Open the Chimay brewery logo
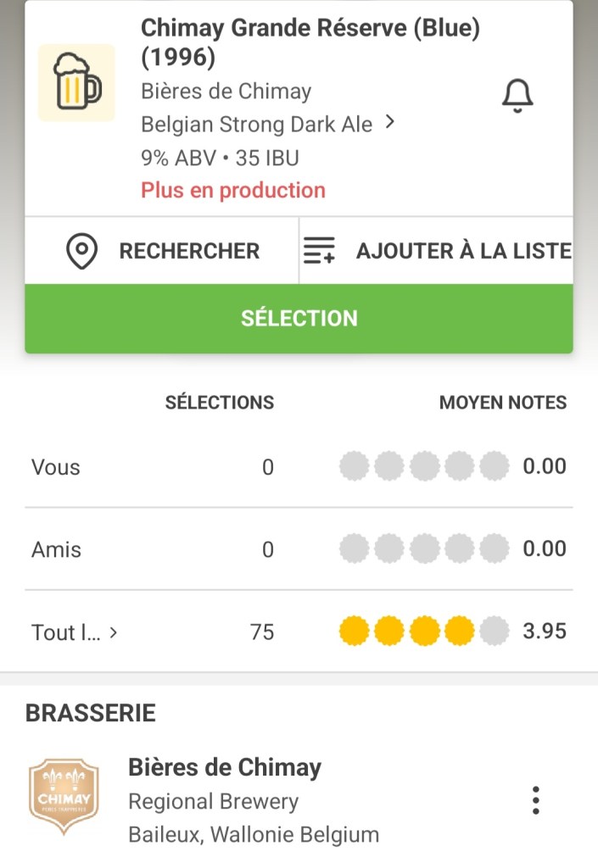The width and height of the screenshot is (598, 868). (x=64, y=798)
